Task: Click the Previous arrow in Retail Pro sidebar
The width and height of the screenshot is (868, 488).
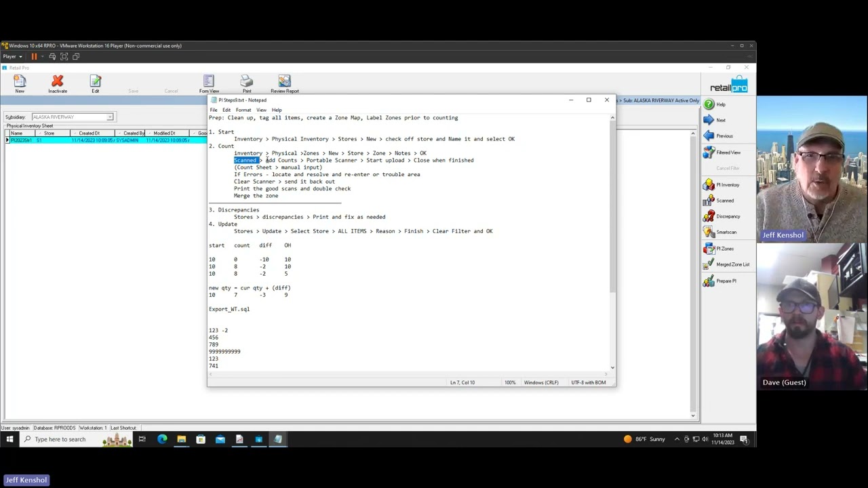Action: pos(718,136)
